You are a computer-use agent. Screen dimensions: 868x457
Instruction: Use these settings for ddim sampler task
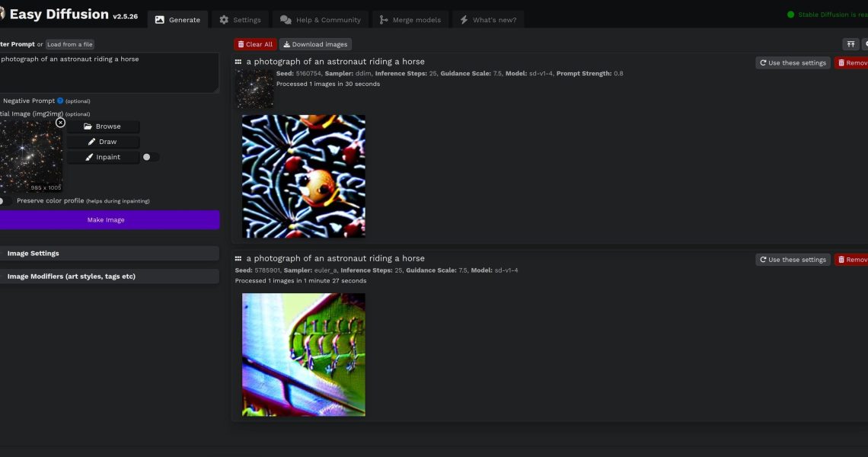tap(793, 62)
